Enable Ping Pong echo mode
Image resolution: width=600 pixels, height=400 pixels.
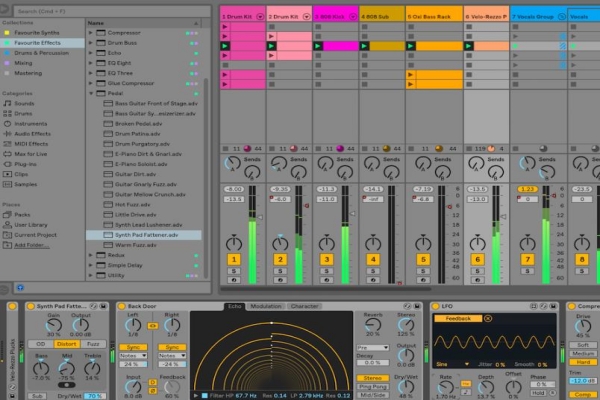(x=373, y=387)
